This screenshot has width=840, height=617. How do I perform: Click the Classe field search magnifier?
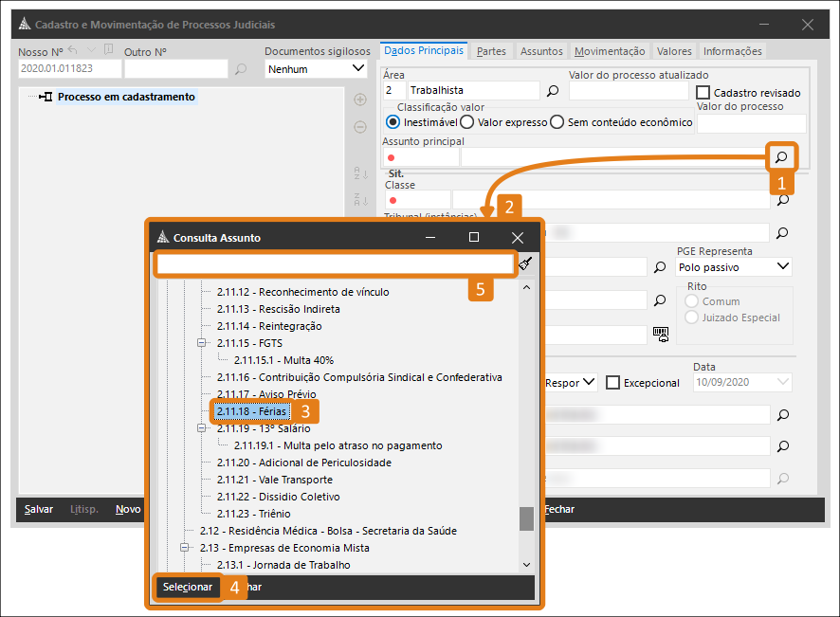[x=782, y=200]
